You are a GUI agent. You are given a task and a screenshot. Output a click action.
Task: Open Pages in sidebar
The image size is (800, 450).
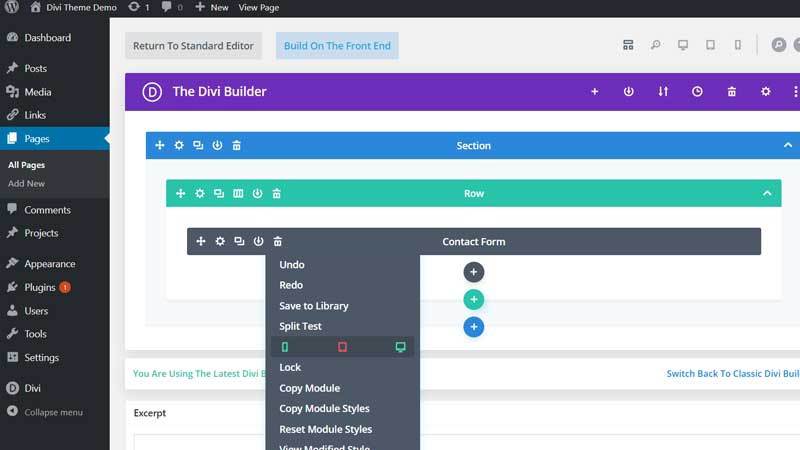pyautogui.click(x=55, y=138)
